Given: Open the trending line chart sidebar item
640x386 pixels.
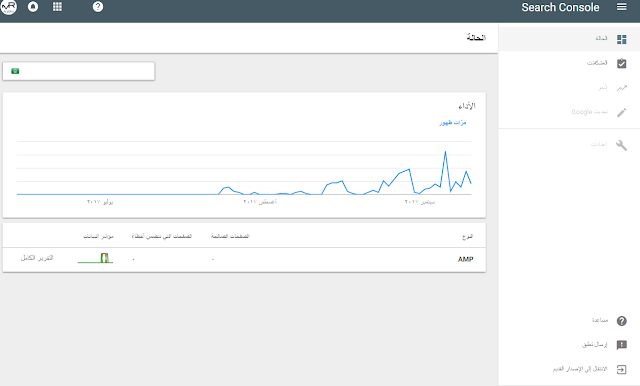Looking at the screenshot, I should click(x=621, y=88).
